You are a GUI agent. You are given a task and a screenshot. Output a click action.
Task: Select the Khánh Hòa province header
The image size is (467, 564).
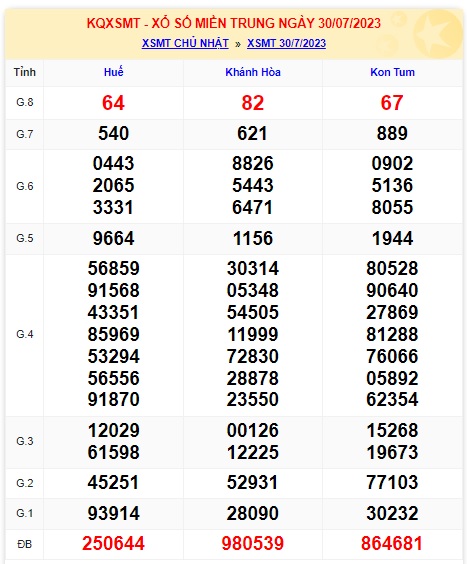coord(253,72)
